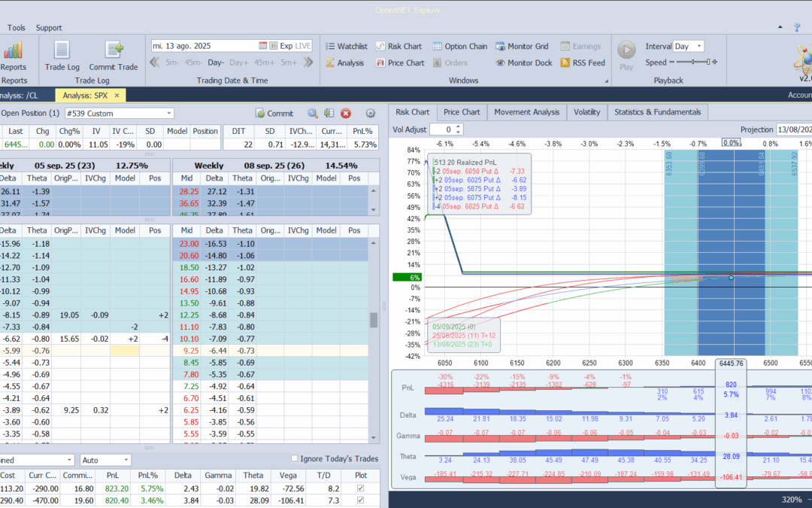Open position settings gear icon

[x=370, y=114]
